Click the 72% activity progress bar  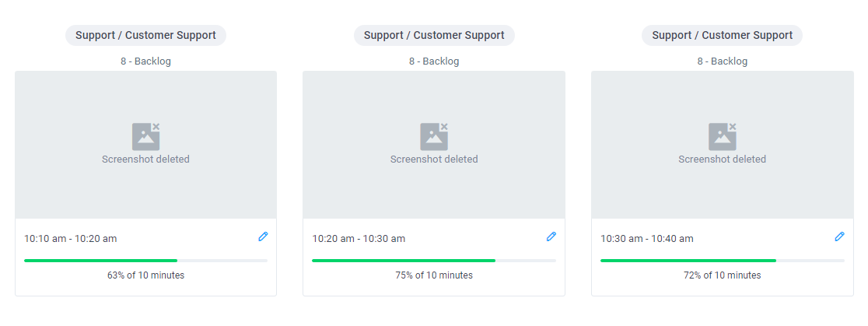[x=723, y=260]
